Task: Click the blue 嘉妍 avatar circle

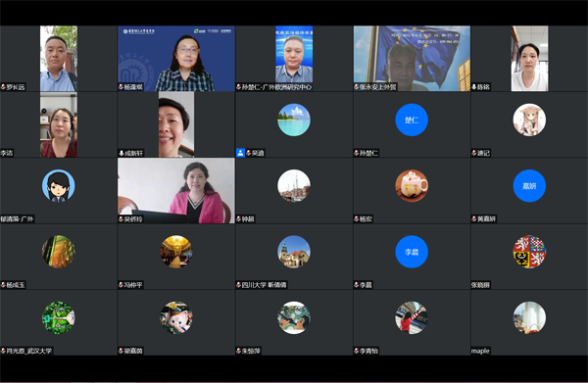Action: point(529,186)
